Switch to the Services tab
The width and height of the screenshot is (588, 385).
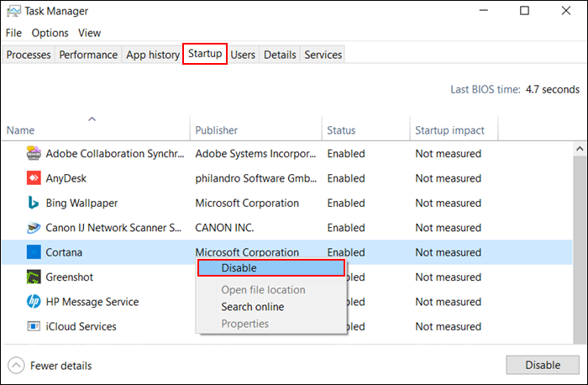(x=323, y=55)
